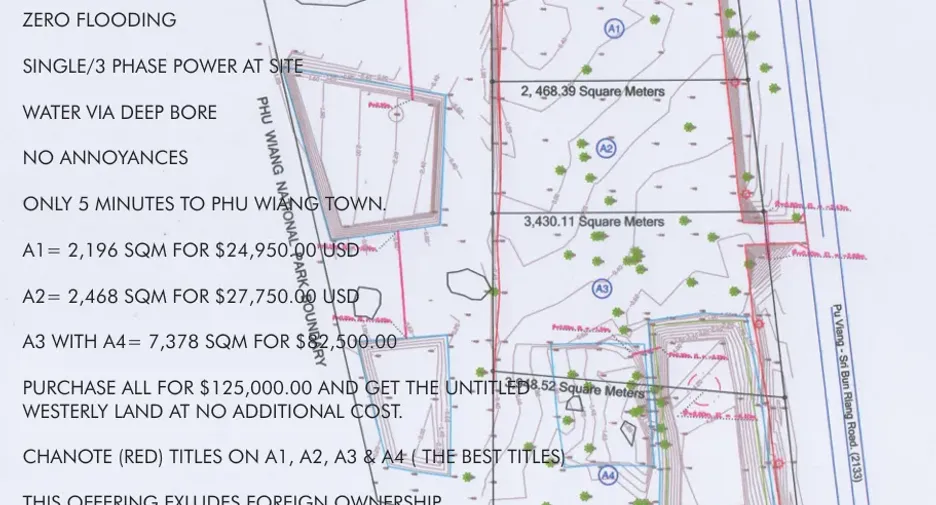
Task: Click the A1 plot marker circle
Action: 614,28
